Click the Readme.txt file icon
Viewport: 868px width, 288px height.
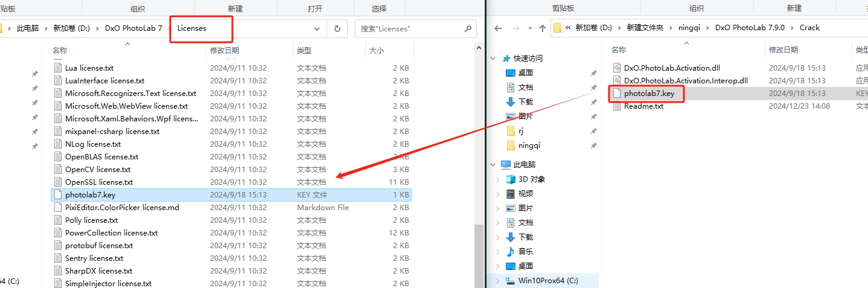[x=616, y=106]
